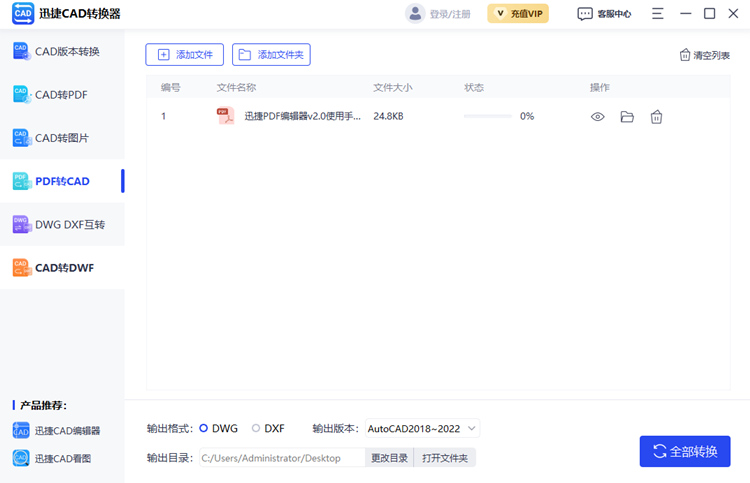Select the PDF转CAD tab
Screen dimensions: 750x483
click(x=62, y=181)
